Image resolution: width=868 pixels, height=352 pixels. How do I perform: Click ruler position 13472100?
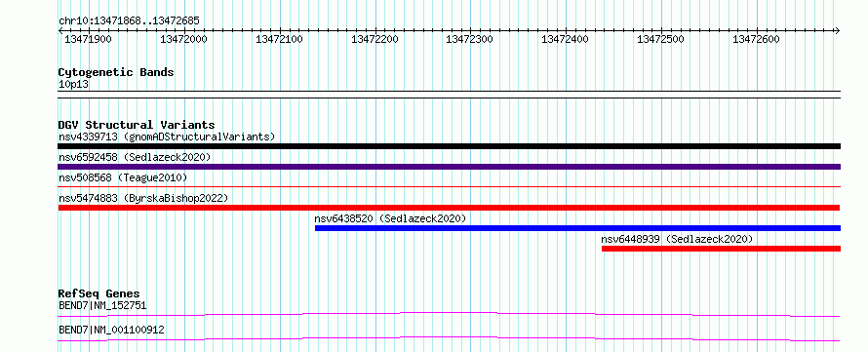(x=279, y=39)
